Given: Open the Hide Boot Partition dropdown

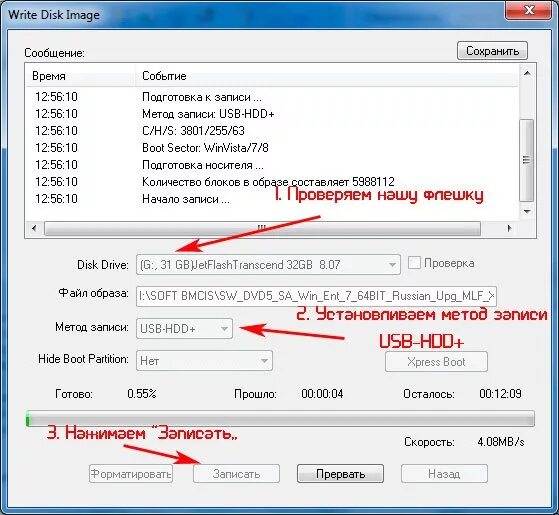Looking at the screenshot, I should 204,361.
